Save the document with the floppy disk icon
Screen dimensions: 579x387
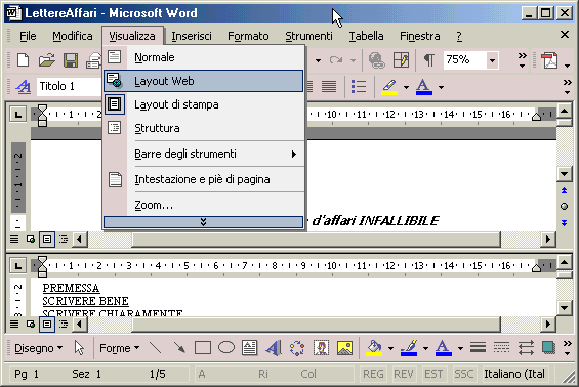[x=71, y=60]
